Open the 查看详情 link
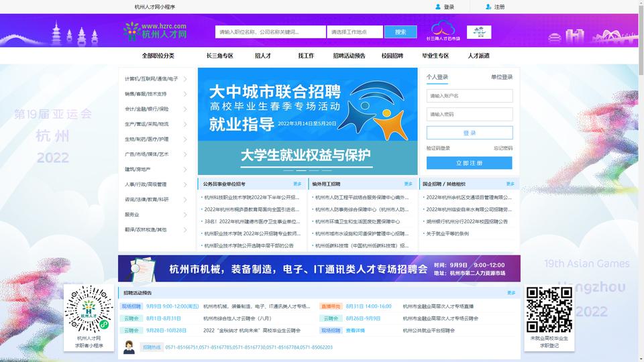This screenshot has width=644, height=362. click(x=356, y=330)
